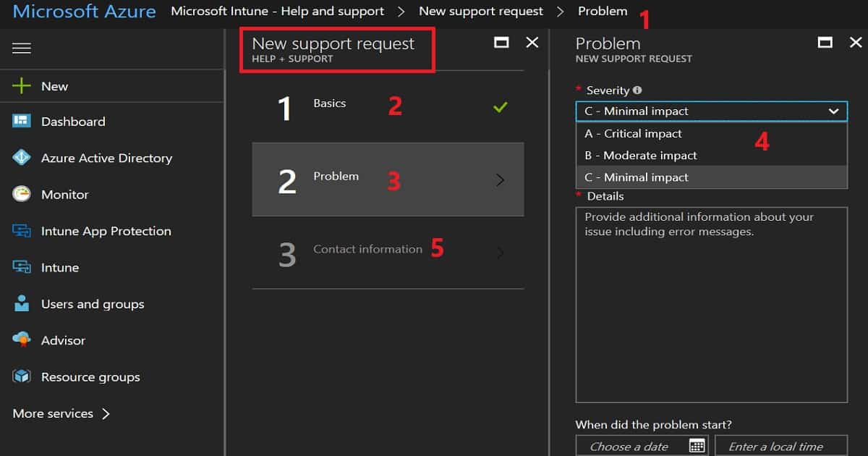Expand More services chevron
The height and width of the screenshot is (456, 868).
(106, 414)
